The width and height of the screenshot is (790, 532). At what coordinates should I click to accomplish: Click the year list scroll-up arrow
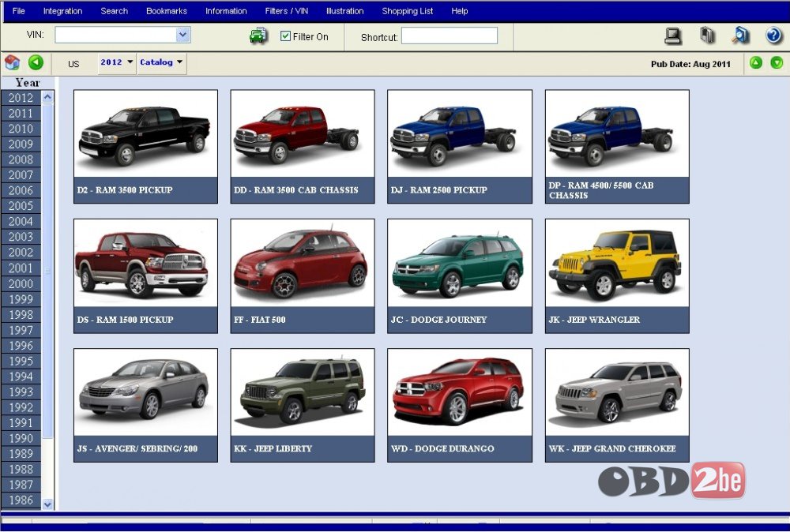pyautogui.click(x=47, y=96)
